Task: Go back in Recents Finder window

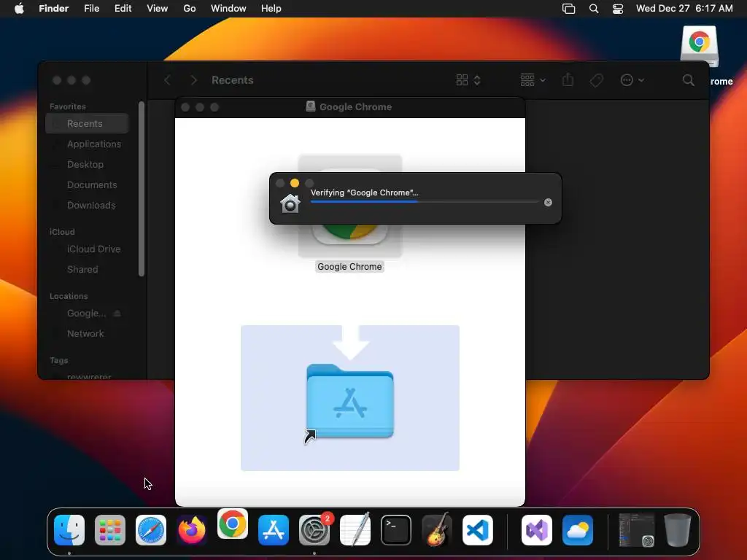Action: click(x=167, y=80)
